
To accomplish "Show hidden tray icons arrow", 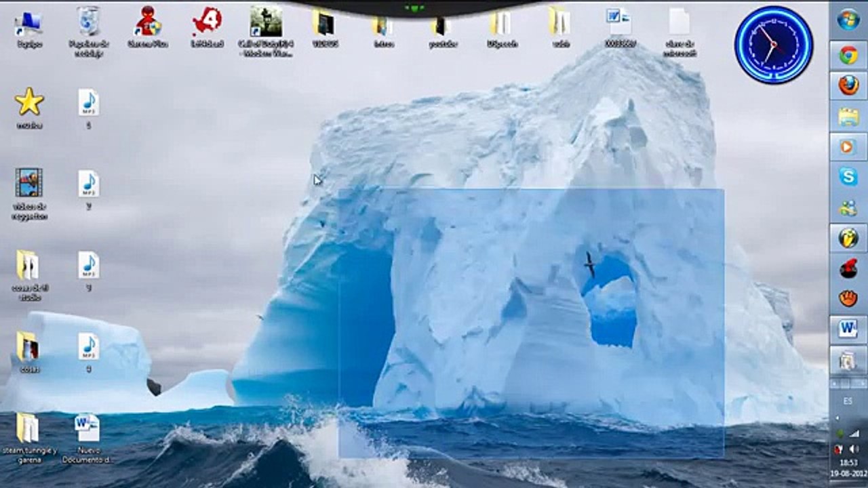I will (x=838, y=418).
